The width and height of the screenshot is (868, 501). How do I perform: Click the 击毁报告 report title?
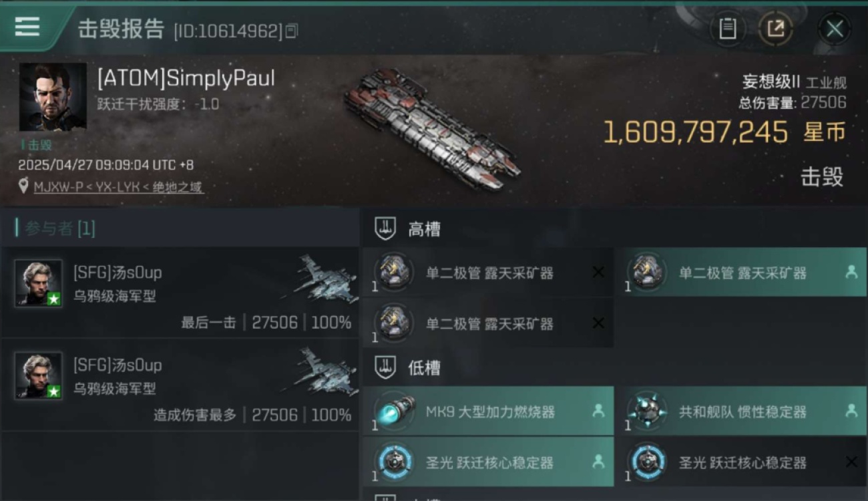[x=121, y=29]
